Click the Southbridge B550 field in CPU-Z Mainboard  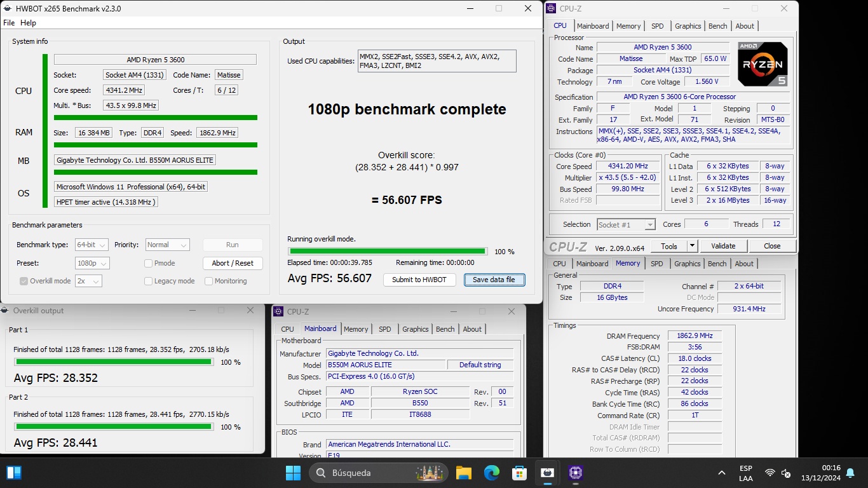click(420, 403)
